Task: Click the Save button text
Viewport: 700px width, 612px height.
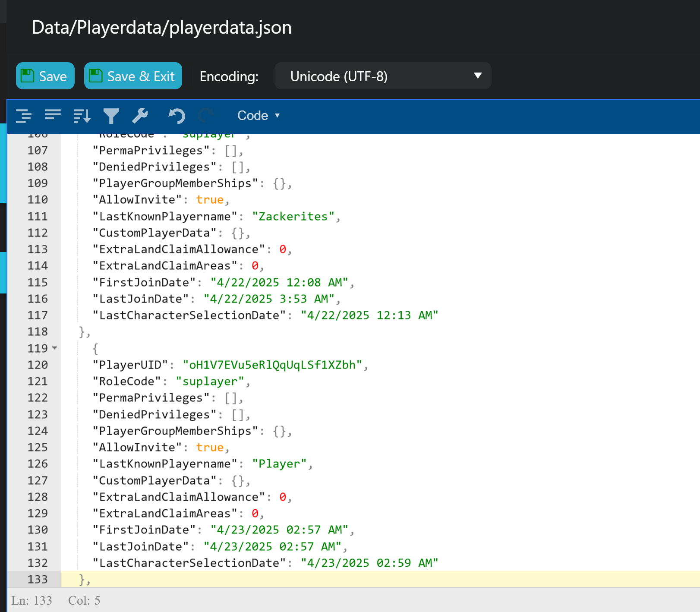Action: coord(53,76)
